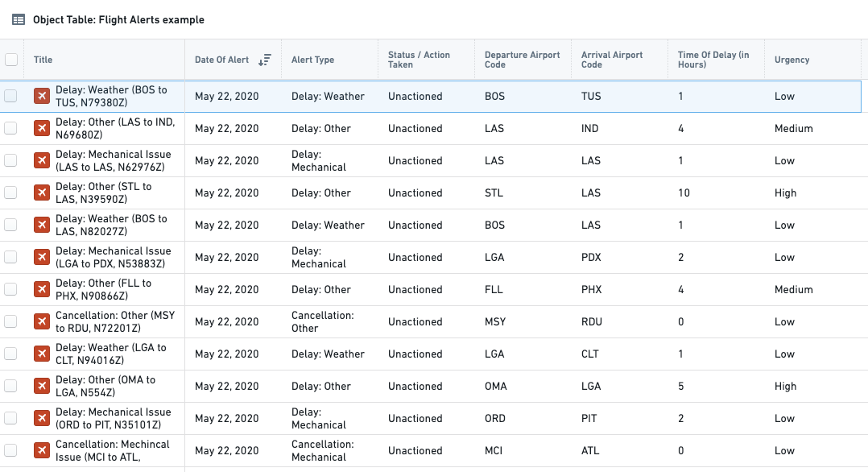Open the 'Delay: Weather (BOS to TUS, N79380Z)' title
Image resolution: width=868 pixels, height=472 pixels.
(111, 97)
